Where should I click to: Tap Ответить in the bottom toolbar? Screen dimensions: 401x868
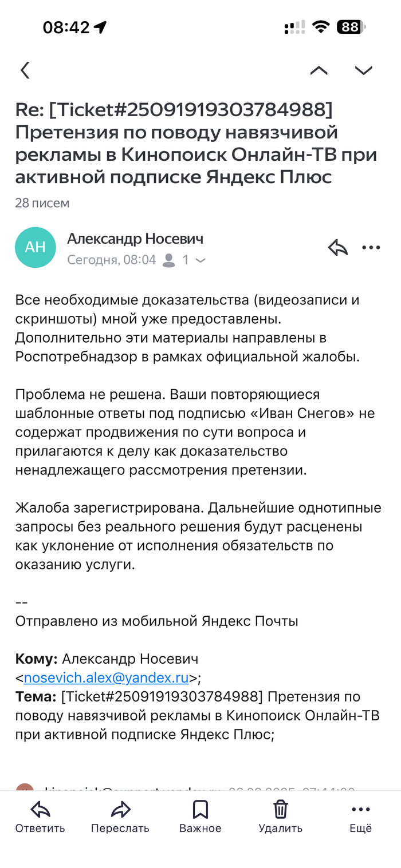pyautogui.click(x=40, y=817)
